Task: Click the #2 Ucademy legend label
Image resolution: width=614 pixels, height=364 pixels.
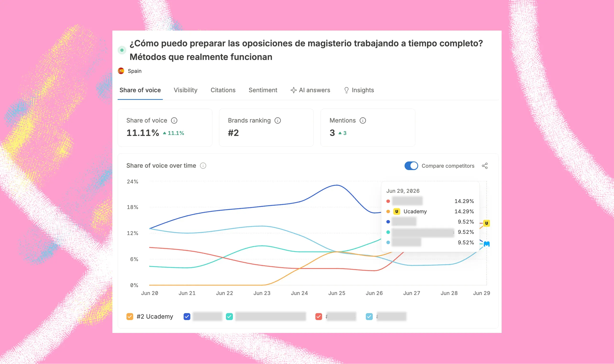Action: coord(155,316)
